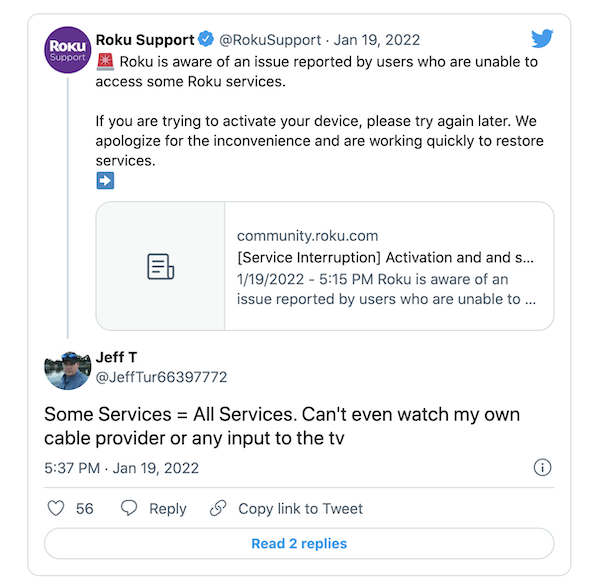Click the Reply text label
Image resolution: width=600 pixels, height=588 pixels.
[x=168, y=509]
